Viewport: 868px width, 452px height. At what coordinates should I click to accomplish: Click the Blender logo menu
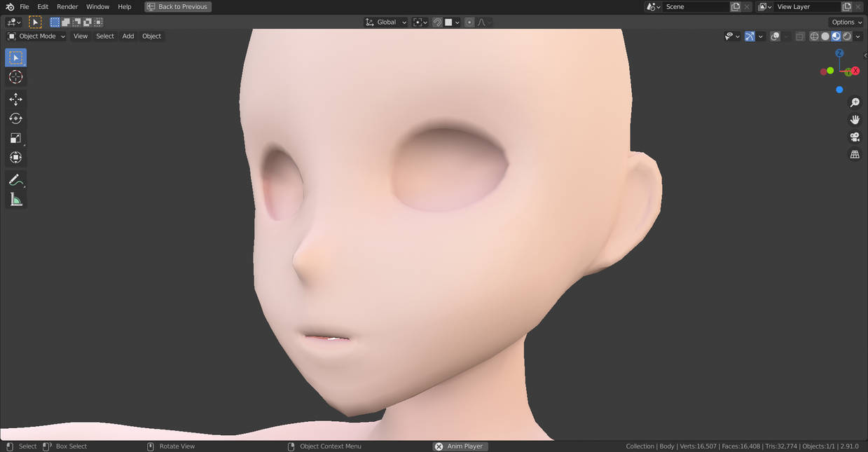10,6
